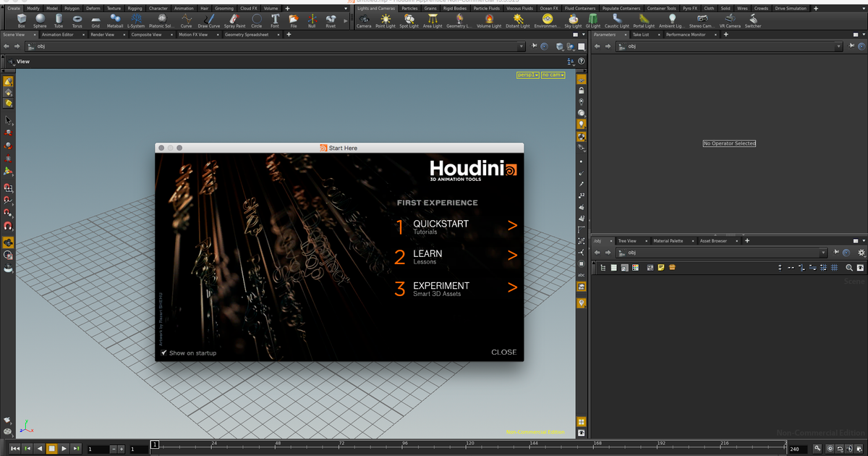
Task: Select the Sphere shelf tool
Action: (40, 20)
